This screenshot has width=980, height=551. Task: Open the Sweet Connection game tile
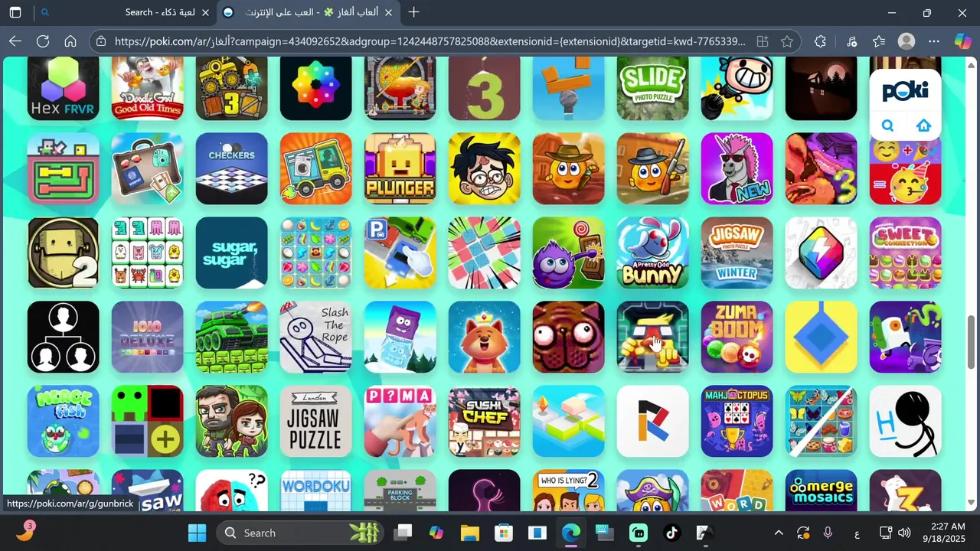pos(905,253)
